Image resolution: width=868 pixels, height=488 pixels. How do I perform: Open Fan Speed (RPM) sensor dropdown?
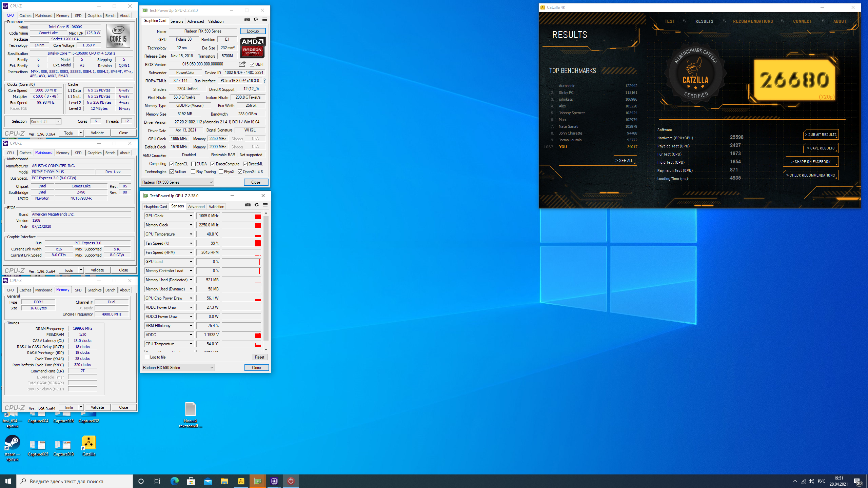click(191, 252)
